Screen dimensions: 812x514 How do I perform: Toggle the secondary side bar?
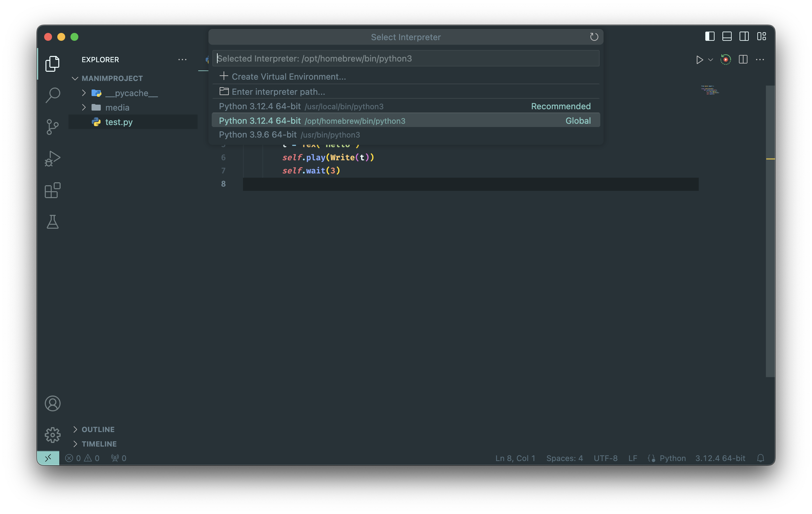(x=744, y=37)
